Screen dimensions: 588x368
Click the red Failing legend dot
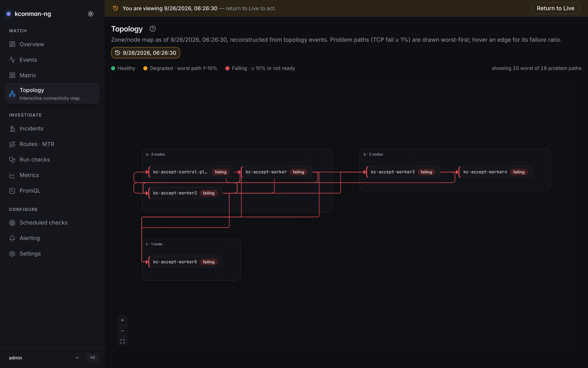227,68
